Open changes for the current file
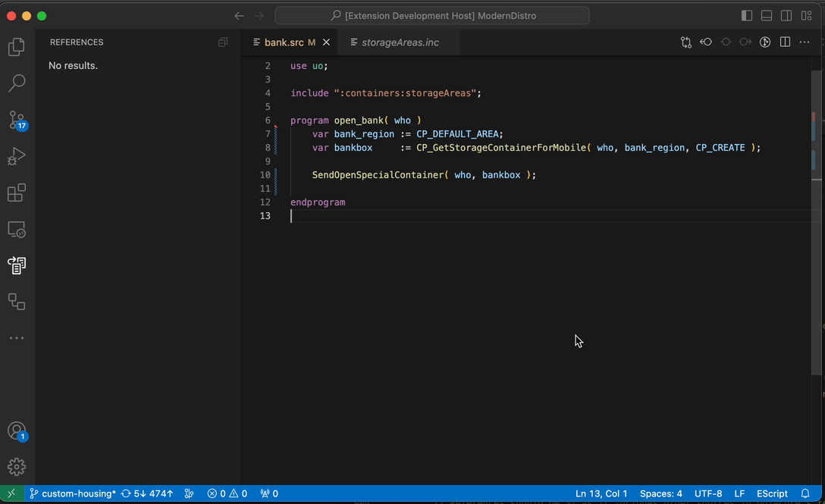The width and height of the screenshot is (825, 504). (x=686, y=42)
